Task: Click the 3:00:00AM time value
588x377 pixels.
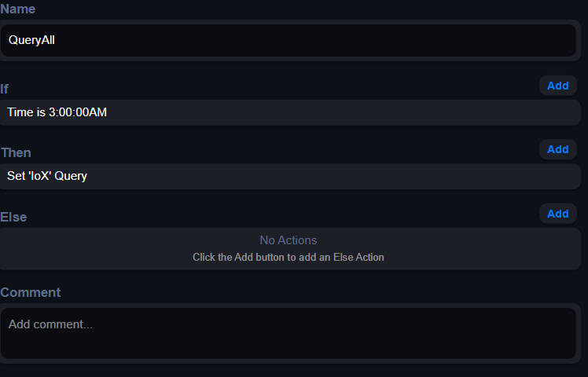Action: (78, 112)
